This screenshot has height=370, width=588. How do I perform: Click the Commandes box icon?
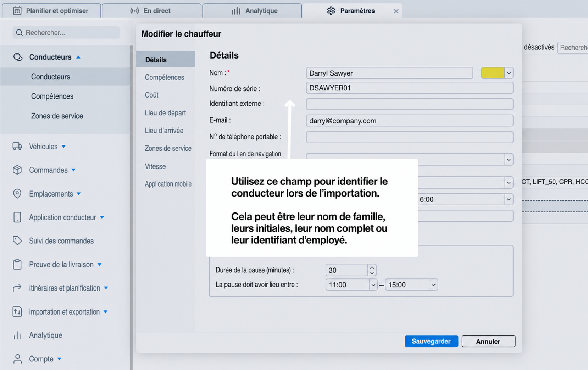(17, 170)
